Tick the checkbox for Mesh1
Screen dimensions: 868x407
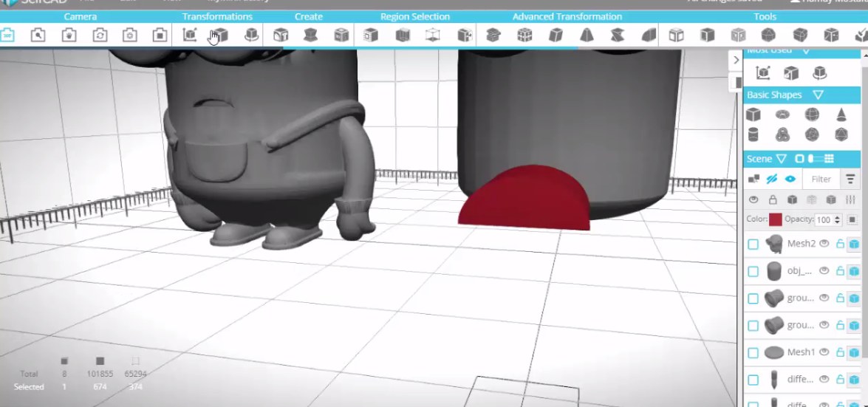tap(753, 353)
